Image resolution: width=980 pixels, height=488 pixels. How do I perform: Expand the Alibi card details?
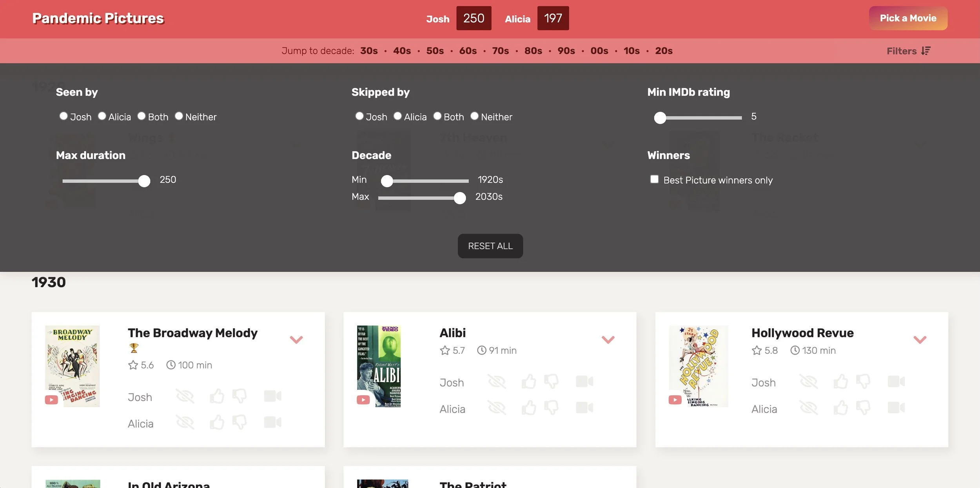tap(608, 339)
